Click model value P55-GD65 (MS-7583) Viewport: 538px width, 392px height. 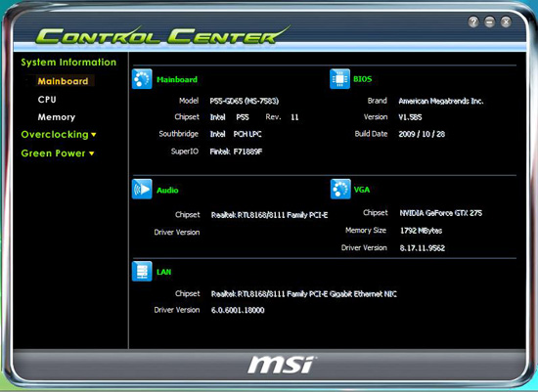click(245, 101)
